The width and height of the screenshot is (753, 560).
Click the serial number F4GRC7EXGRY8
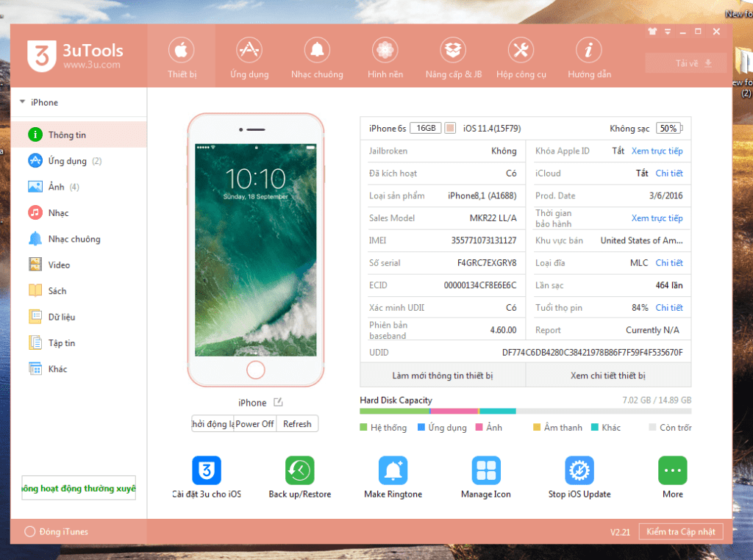coord(487,263)
